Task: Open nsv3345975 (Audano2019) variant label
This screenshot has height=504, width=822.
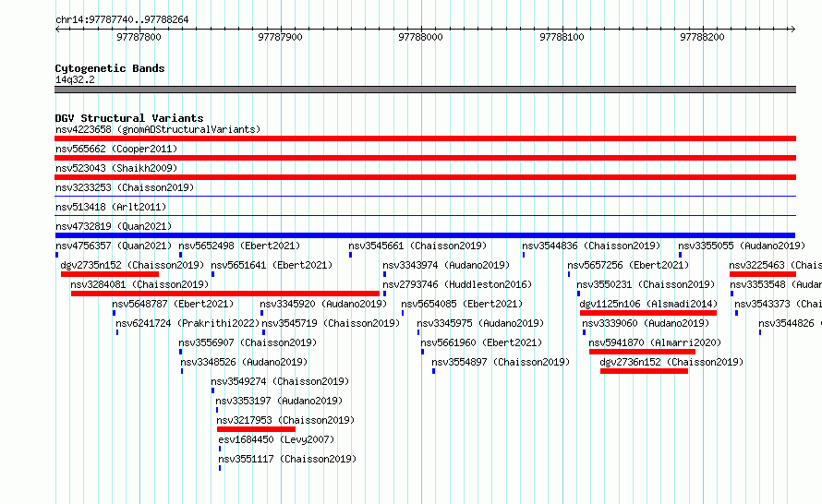Action: pos(480,323)
